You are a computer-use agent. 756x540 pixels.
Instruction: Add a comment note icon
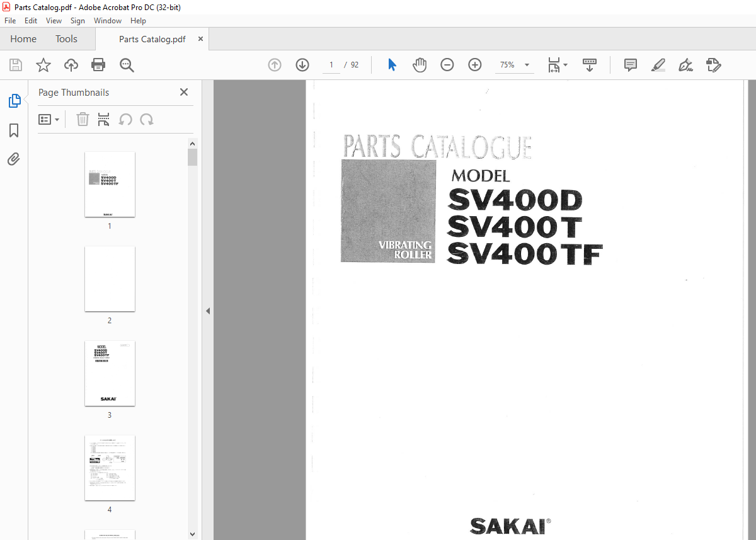[631, 65]
